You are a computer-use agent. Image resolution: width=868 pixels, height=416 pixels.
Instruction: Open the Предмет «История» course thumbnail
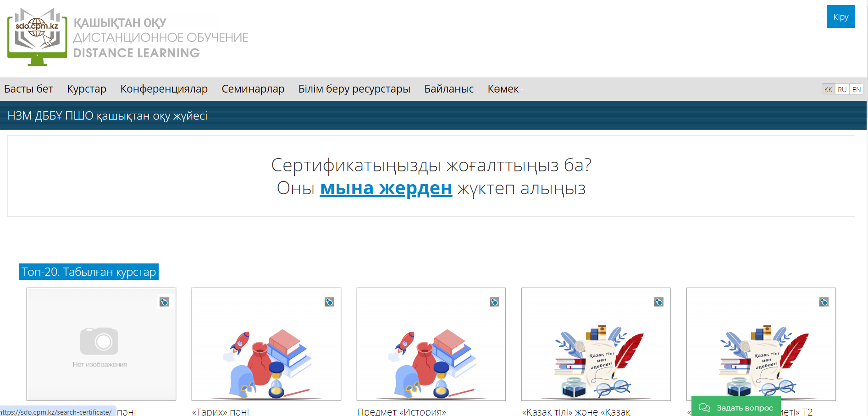point(431,344)
